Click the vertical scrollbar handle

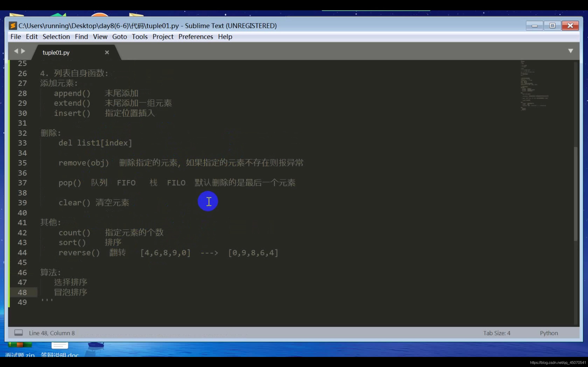pyautogui.click(x=575, y=194)
